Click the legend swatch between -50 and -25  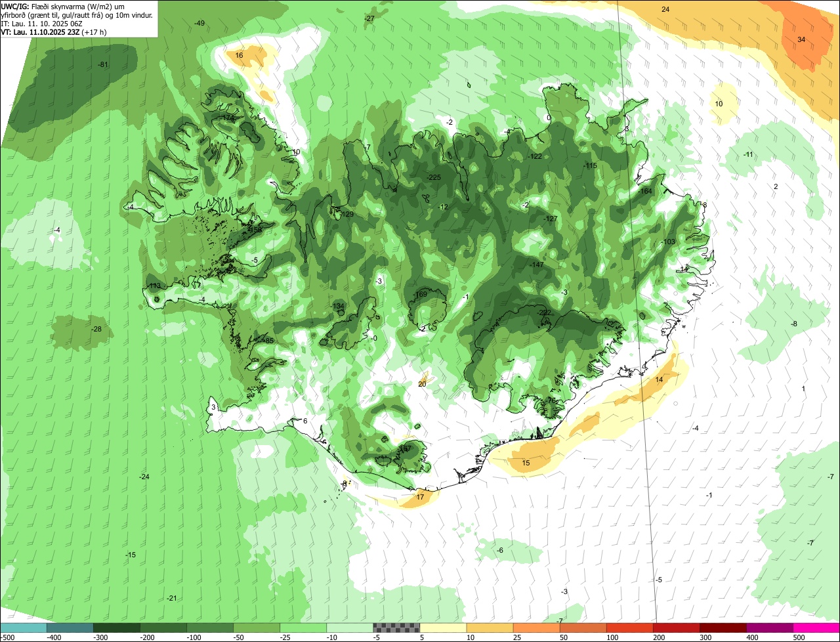tap(257, 628)
